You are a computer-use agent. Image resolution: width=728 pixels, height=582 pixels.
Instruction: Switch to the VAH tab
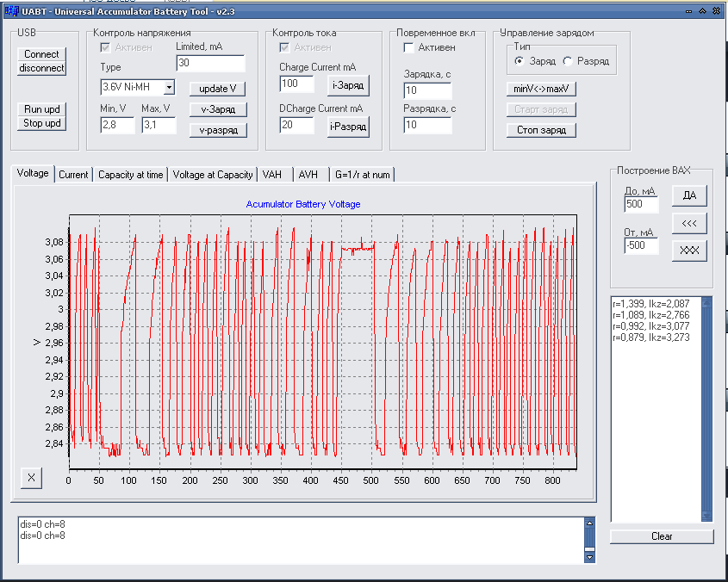pyautogui.click(x=276, y=175)
